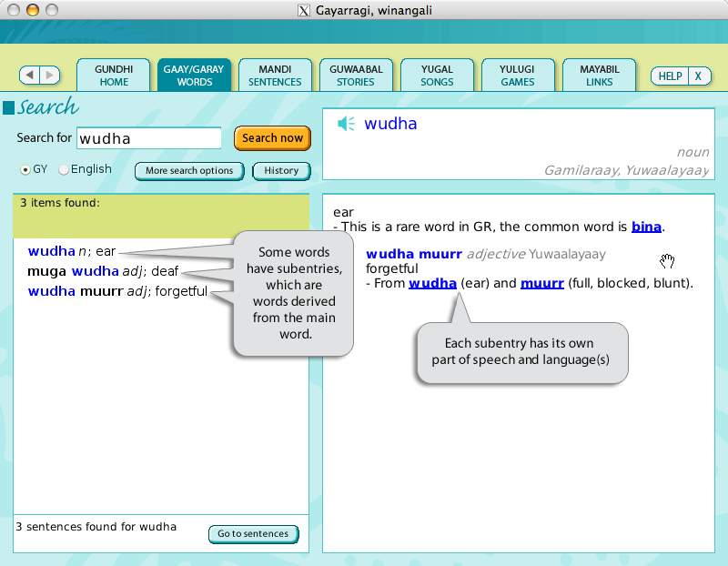Image resolution: width=728 pixels, height=566 pixels.
Task: Open the Yulugi Games tab
Action: tap(518, 75)
